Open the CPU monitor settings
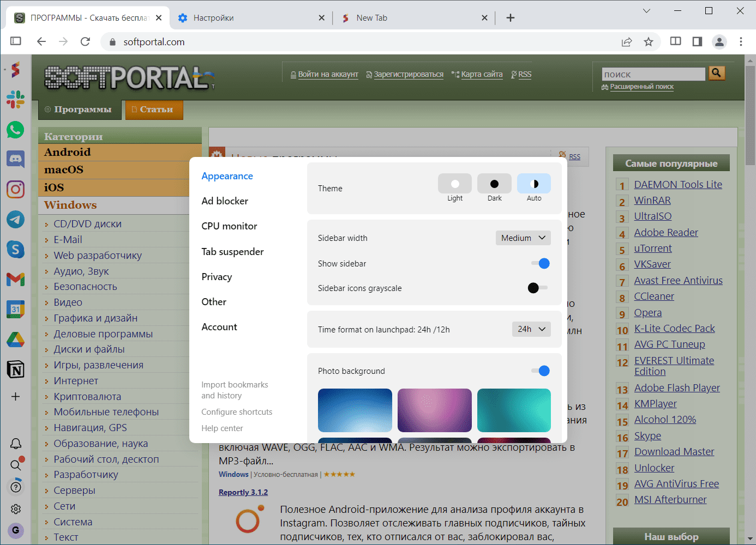The height and width of the screenshot is (545, 756). coord(229,226)
